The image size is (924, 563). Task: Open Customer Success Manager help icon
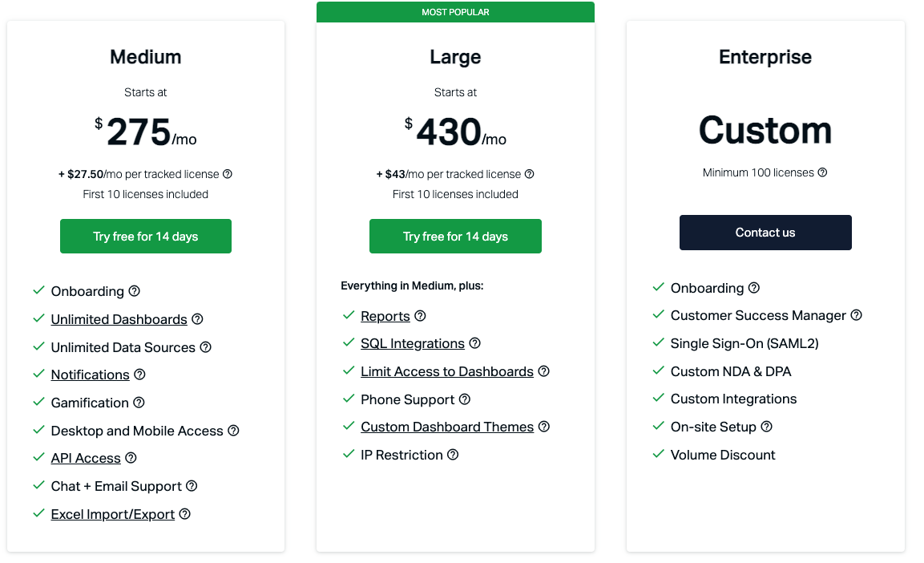pos(857,315)
